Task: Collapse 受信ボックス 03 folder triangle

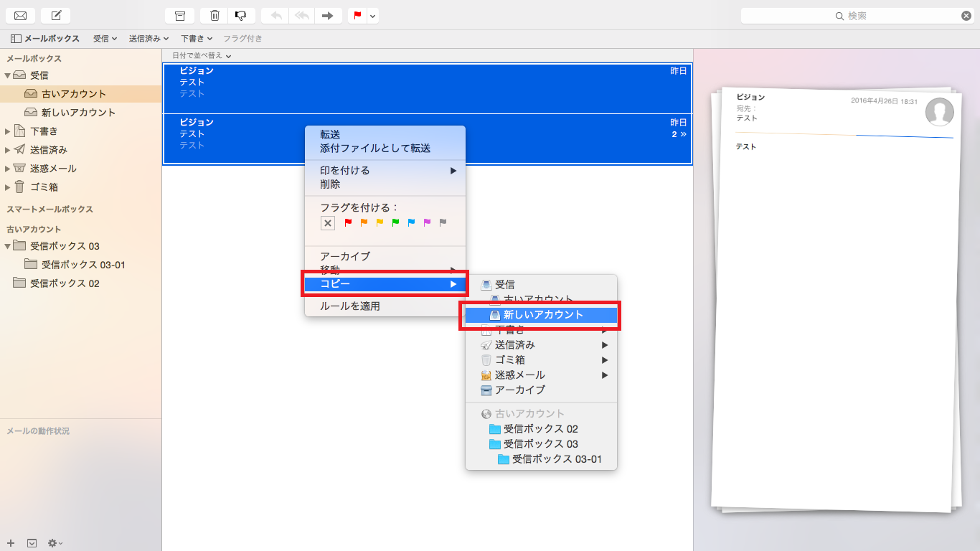Action: tap(8, 246)
